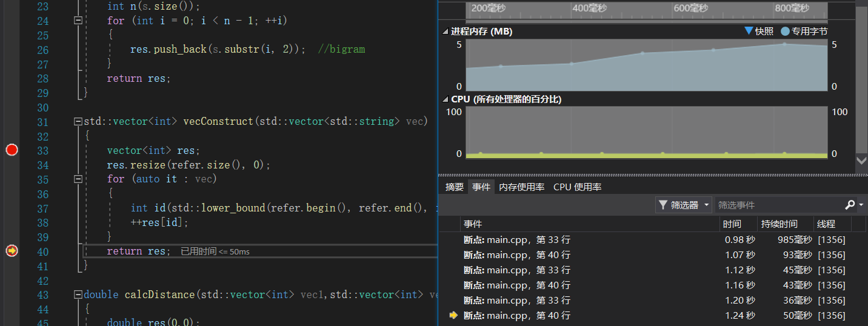Select the breakpoint event at 0.98 秒
The image size is (868, 326).
tap(517, 239)
